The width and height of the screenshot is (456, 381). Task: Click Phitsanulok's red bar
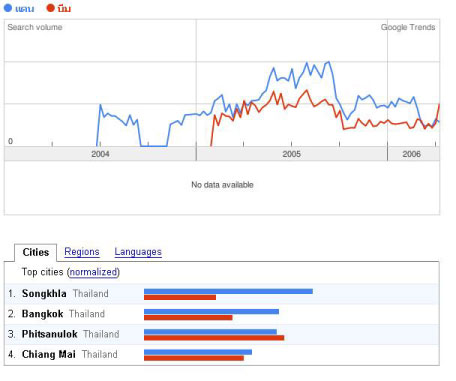click(x=214, y=338)
